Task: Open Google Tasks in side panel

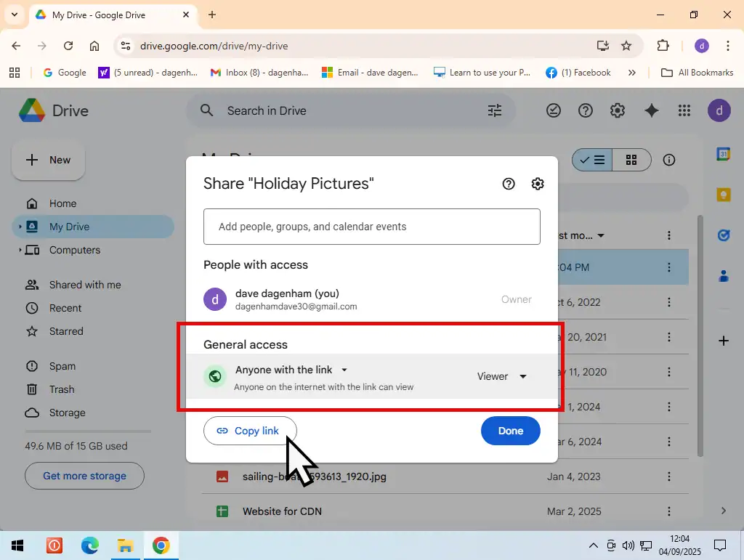Action: click(x=723, y=235)
